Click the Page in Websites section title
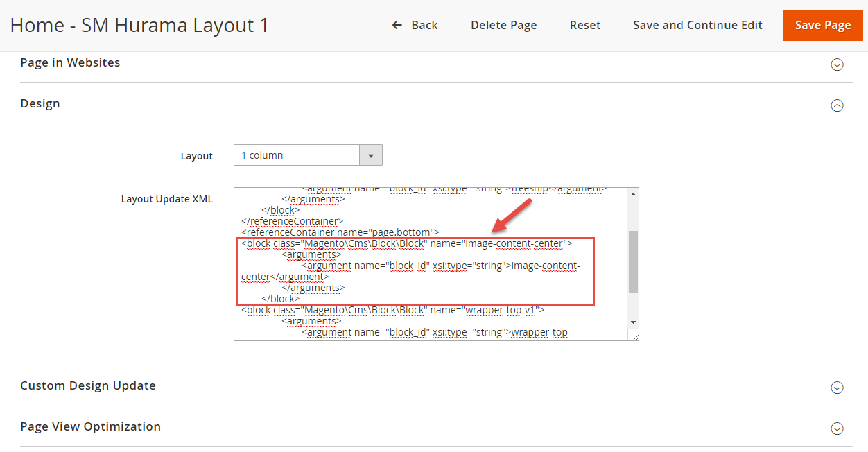 pyautogui.click(x=70, y=62)
